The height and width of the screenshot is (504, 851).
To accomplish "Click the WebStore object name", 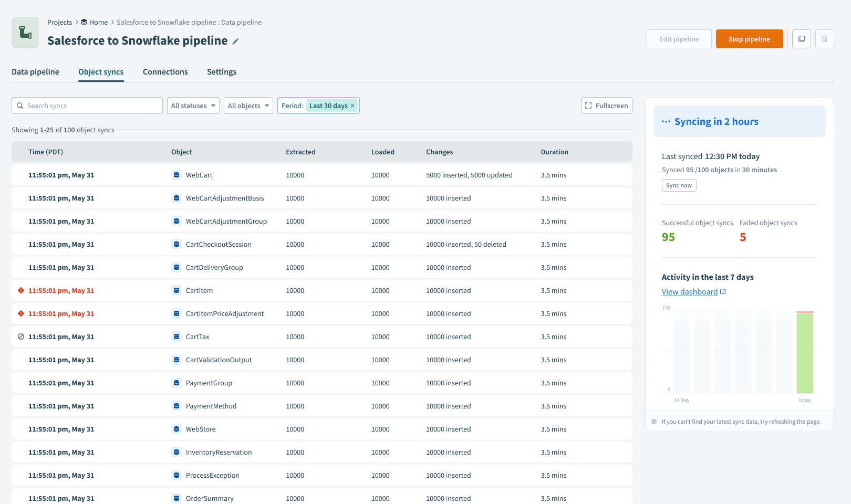I will point(201,429).
